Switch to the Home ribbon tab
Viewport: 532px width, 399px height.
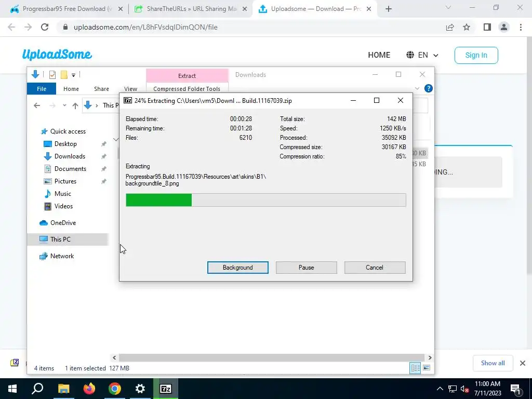coord(71,88)
